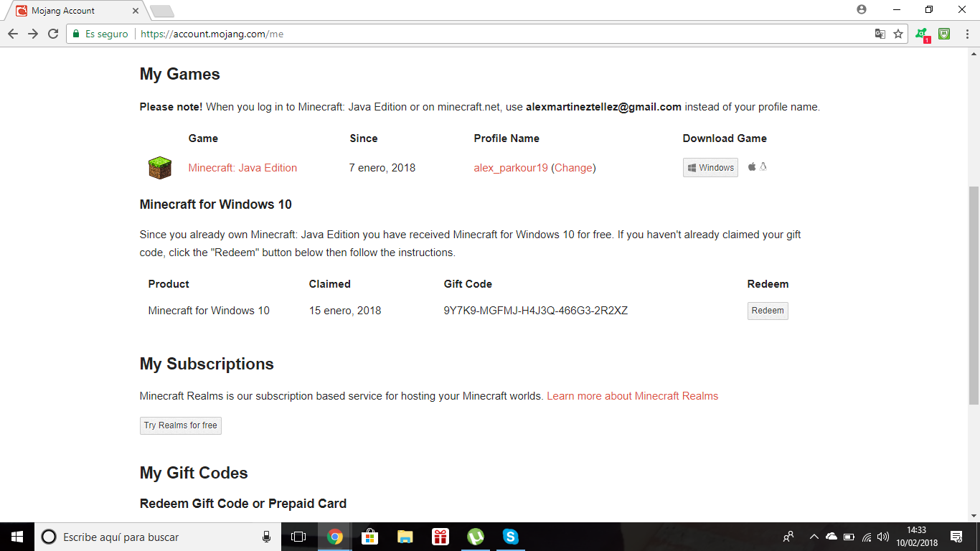Open the alex_parkour19 profile name link
The width and height of the screenshot is (980, 551).
(511, 168)
